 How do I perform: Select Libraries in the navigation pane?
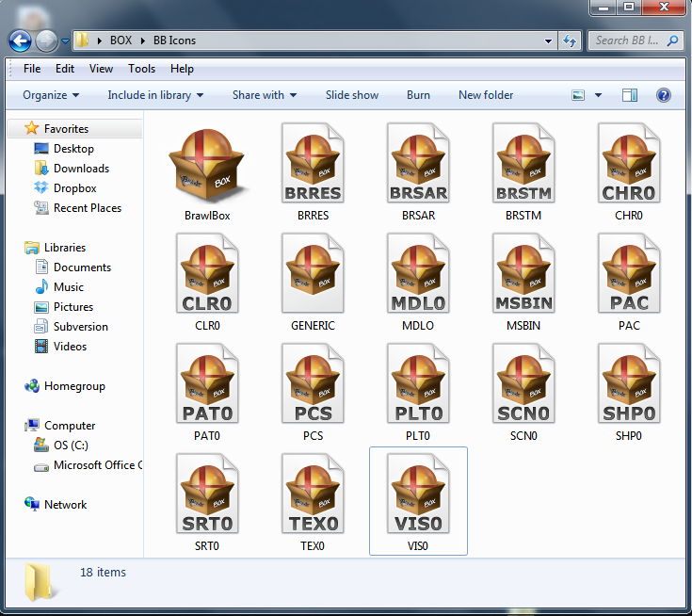tap(65, 248)
